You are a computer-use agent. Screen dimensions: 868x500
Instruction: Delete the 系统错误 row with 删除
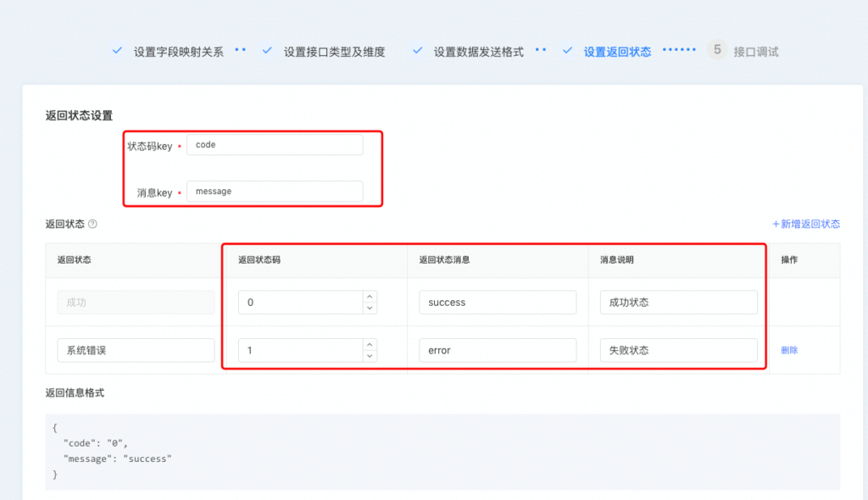pyautogui.click(x=789, y=350)
